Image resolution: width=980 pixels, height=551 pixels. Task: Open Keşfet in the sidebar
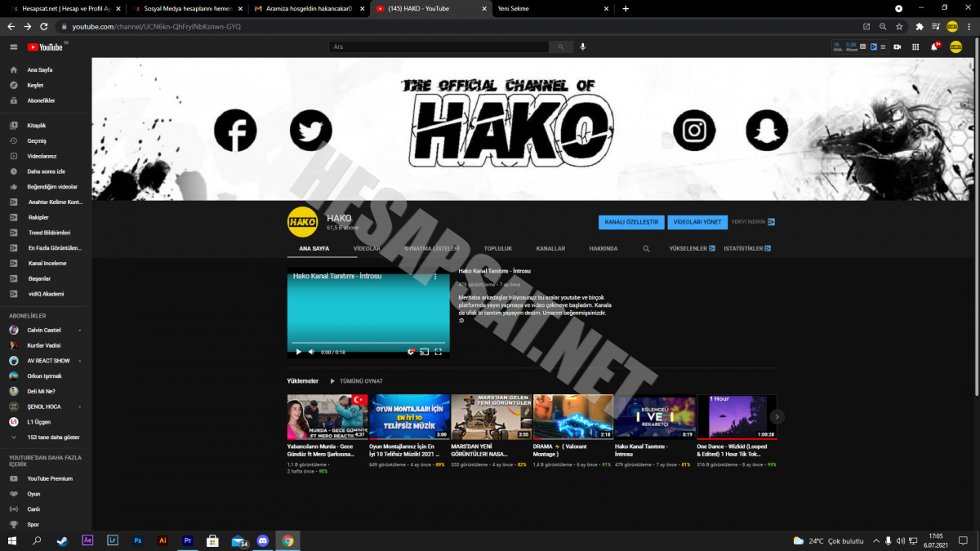point(35,85)
